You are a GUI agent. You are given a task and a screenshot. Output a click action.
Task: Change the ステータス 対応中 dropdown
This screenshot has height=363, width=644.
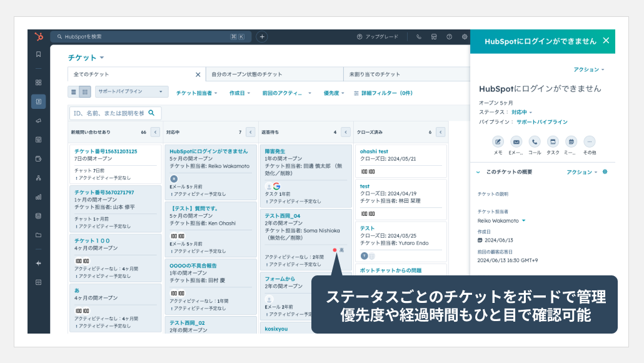[521, 112]
